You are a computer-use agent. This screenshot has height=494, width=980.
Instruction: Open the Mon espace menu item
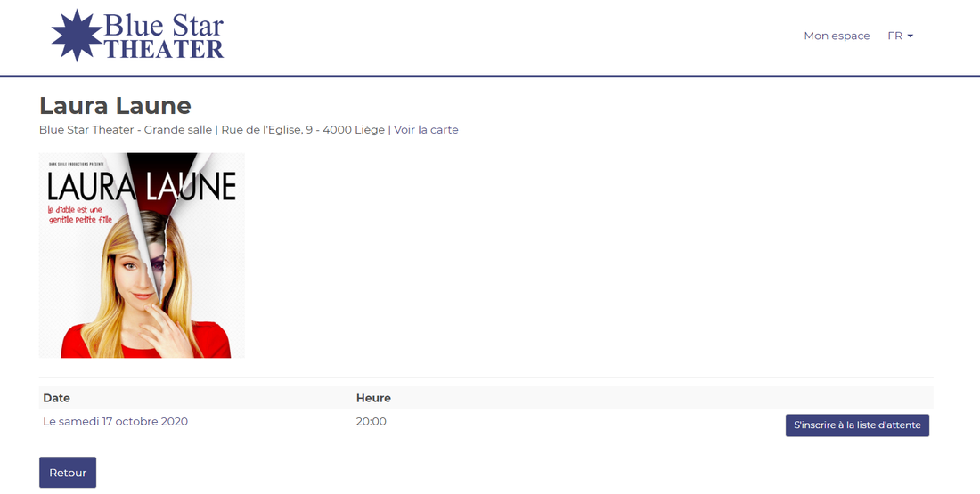click(837, 36)
